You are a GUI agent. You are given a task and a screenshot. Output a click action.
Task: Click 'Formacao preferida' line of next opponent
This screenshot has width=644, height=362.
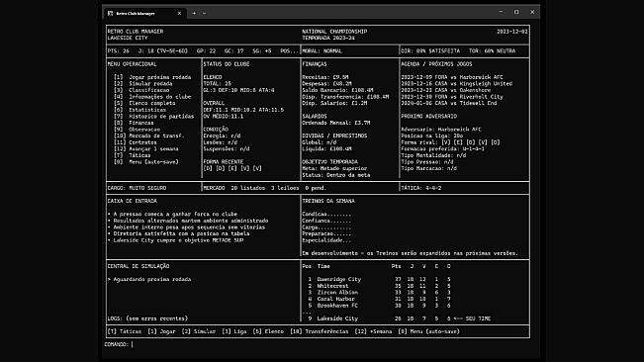[443, 149]
